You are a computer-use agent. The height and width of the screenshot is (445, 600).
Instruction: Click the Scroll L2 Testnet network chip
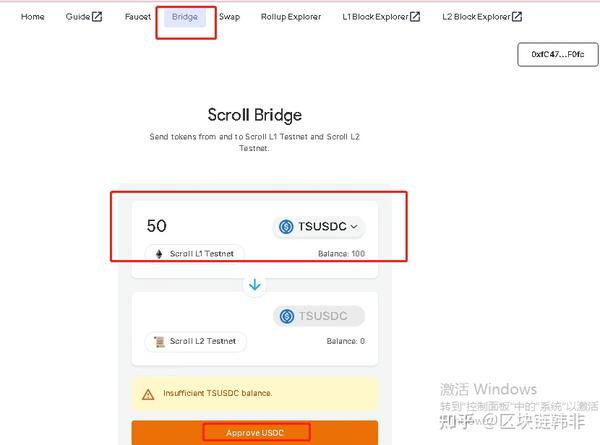(196, 341)
